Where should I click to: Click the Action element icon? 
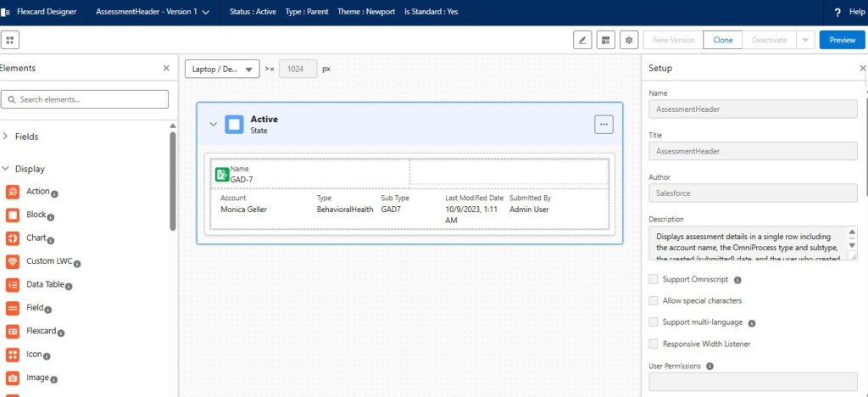point(13,192)
